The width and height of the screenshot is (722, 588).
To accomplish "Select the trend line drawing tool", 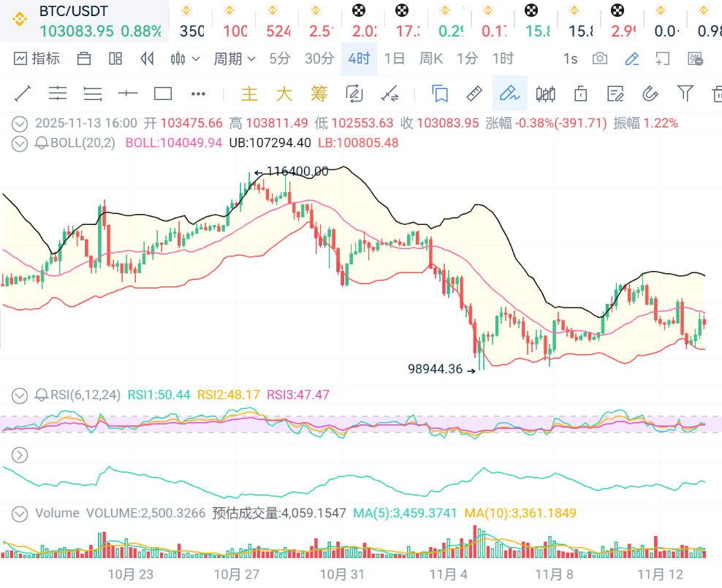I will click(x=23, y=93).
